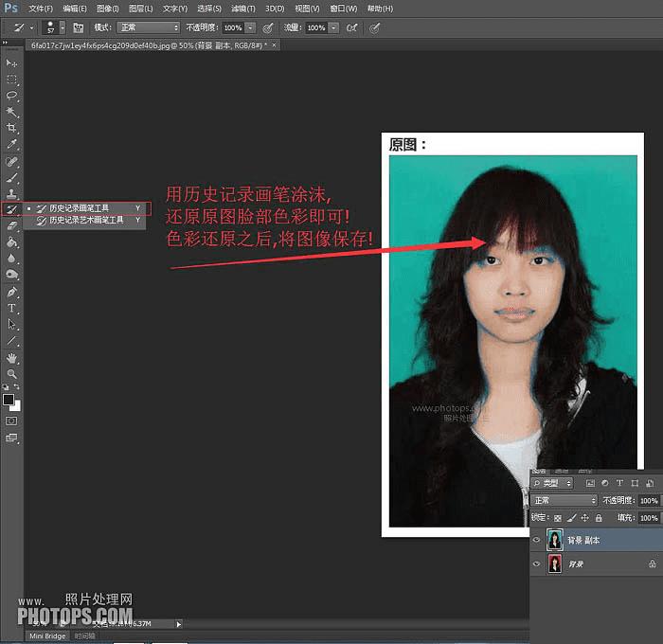Open the layer filter 类型 dropdown
The width and height of the screenshot is (663, 644).
coord(552,483)
